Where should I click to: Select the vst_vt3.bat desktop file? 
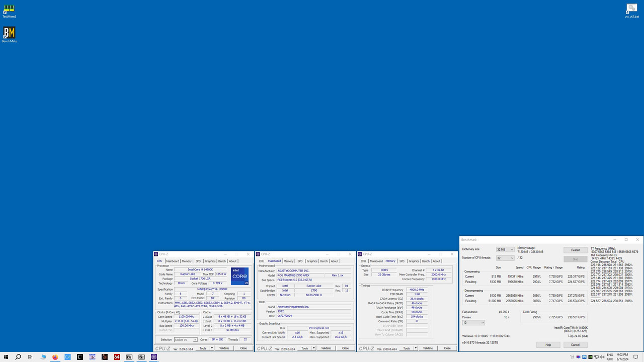coord(632,11)
